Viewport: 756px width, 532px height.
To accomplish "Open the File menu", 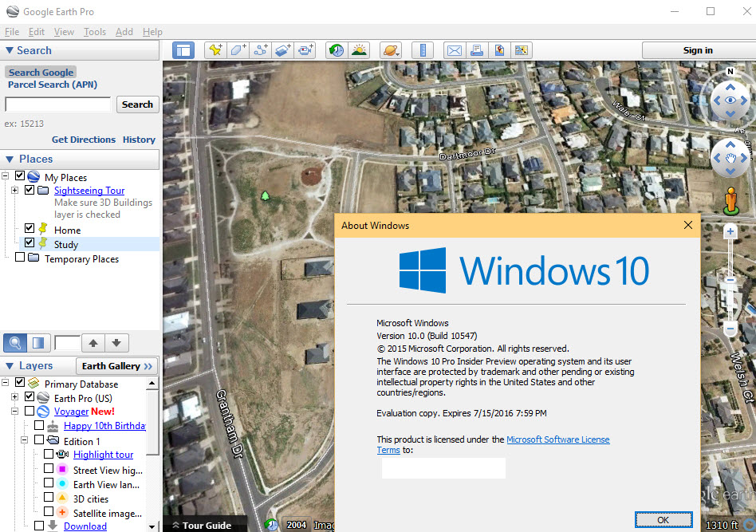I will click(x=12, y=32).
